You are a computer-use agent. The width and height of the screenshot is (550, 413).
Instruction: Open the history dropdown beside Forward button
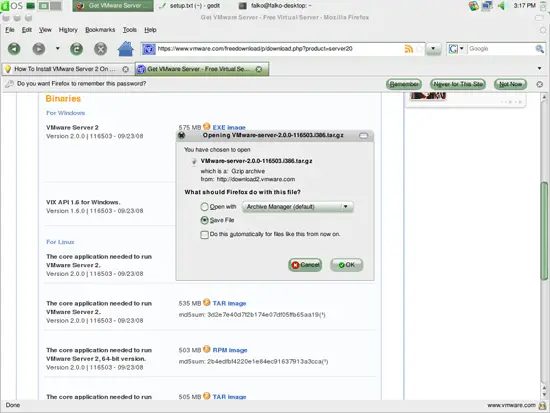[x=58, y=48]
